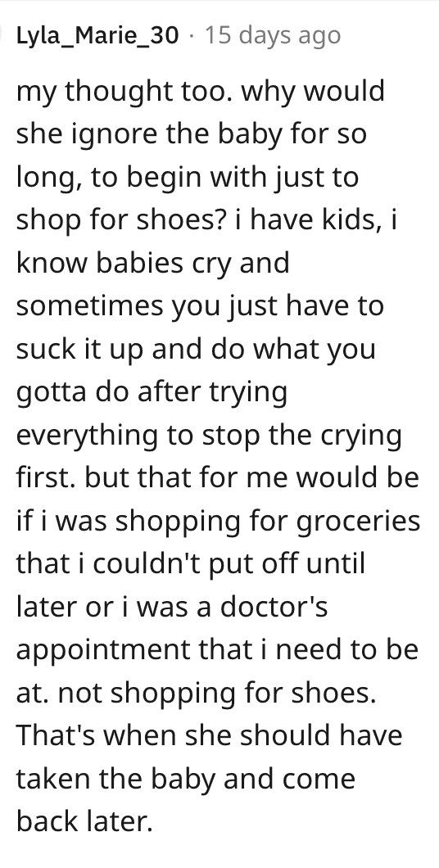Image resolution: width=439 pixels, height=868 pixels.
Task: Click the line starting "my thought too"
Action: (201, 91)
